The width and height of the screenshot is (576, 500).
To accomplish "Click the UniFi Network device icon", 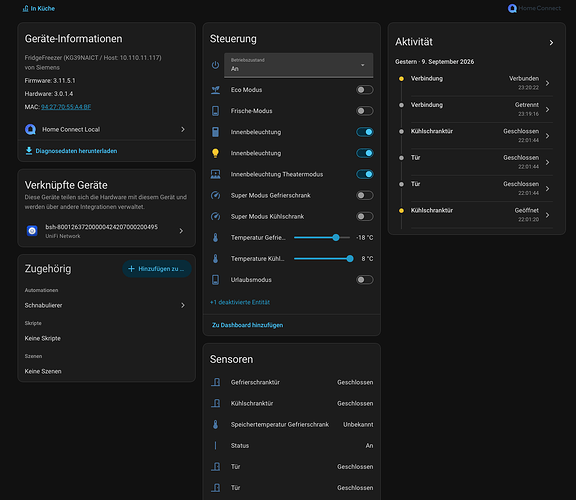I will tap(32, 231).
